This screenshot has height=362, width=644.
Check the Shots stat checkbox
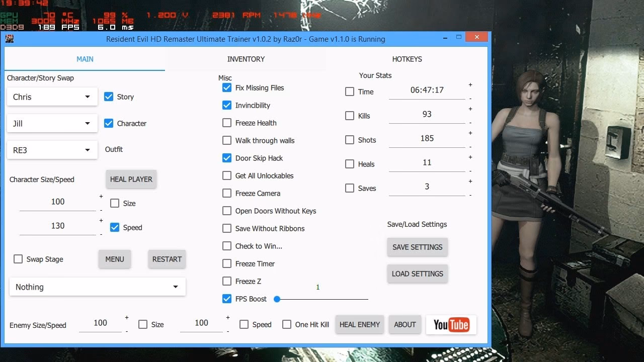pyautogui.click(x=350, y=140)
